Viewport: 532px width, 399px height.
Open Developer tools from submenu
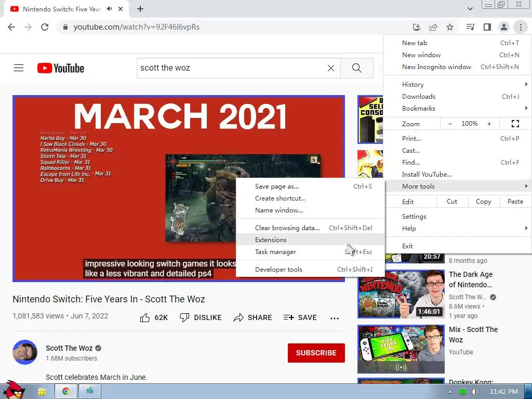pyautogui.click(x=311, y=270)
